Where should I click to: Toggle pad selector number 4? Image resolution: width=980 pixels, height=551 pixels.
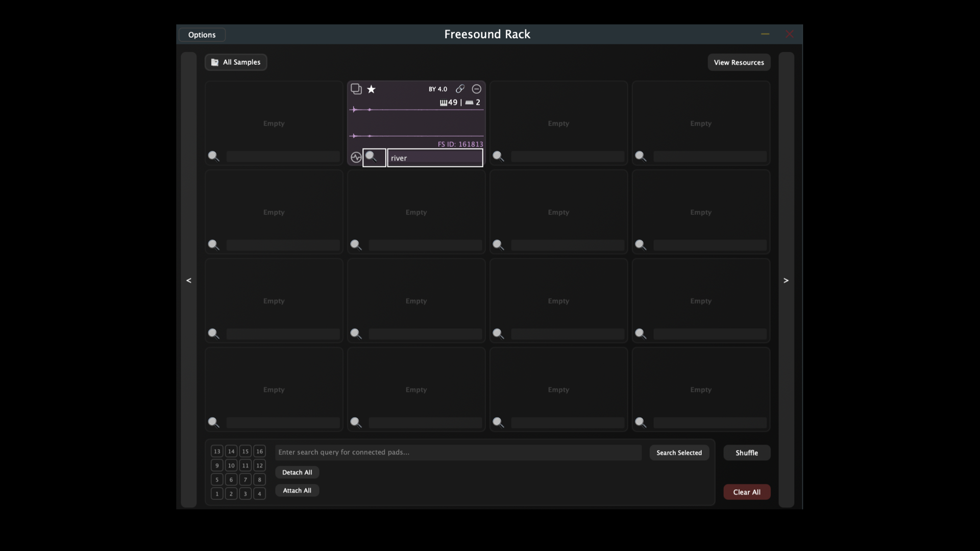click(259, 494)
